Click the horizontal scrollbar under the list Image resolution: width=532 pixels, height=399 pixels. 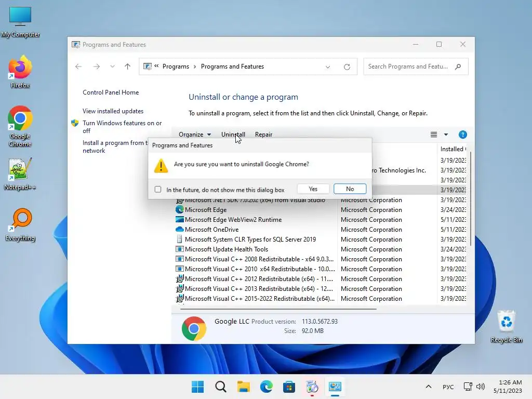[x=278, y=309]
